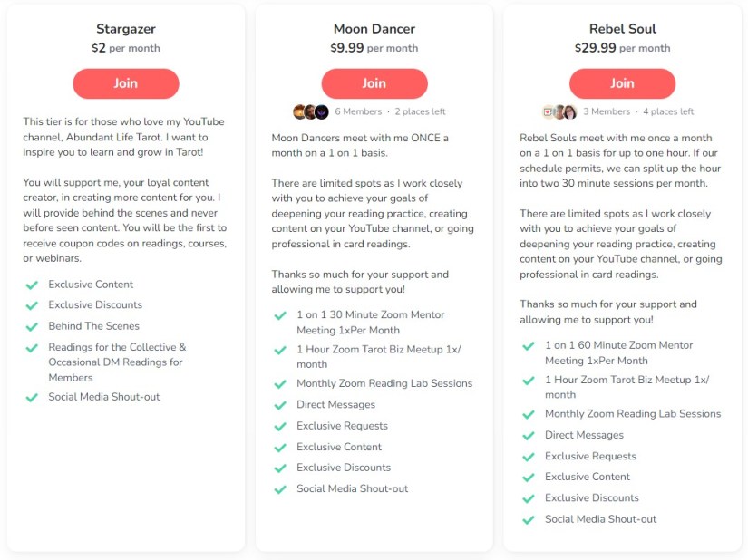This screenshot has height=560, width=748.
Task: Click Rebel Soul's Exclusive Requests checkmark
Action: 529,457
